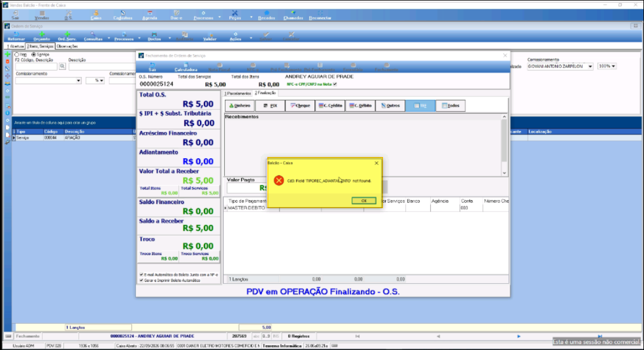The width and height of the screenshot is (644, 350).
Task: Click the Doctos printer icon
Action: click(155, 37)
